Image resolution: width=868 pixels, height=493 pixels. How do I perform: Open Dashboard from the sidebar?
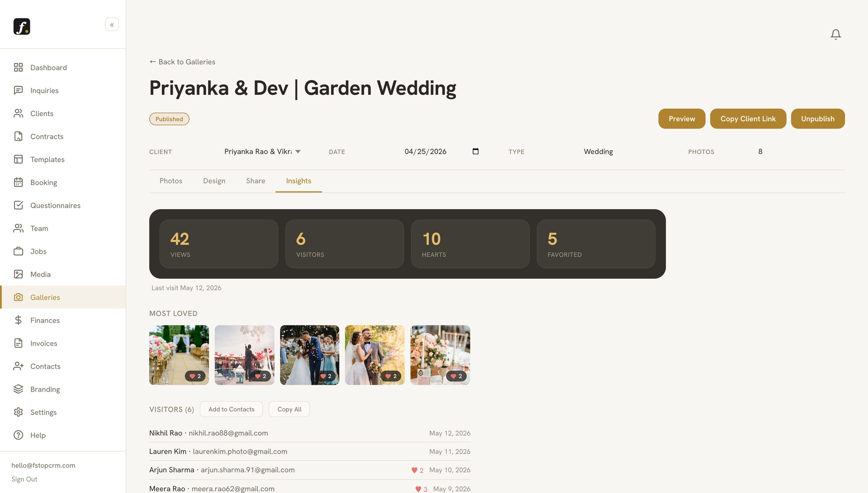63,67
